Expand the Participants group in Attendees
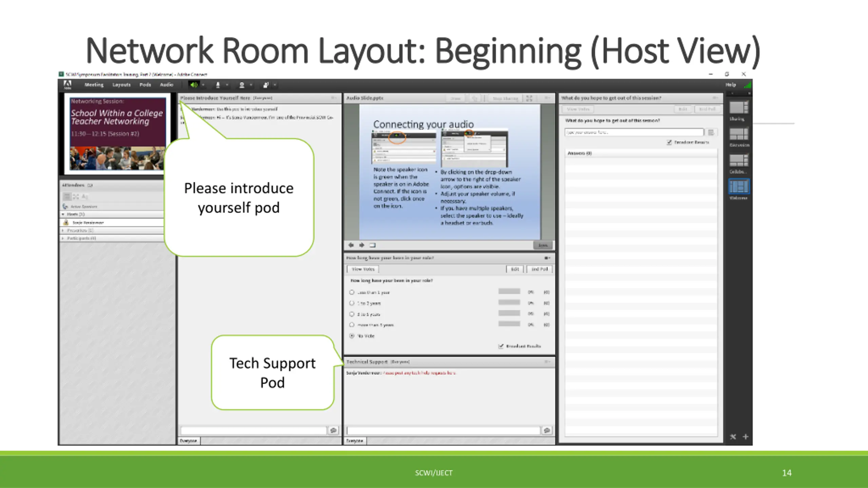The image size is (868, 488). [x=63, y=238]
